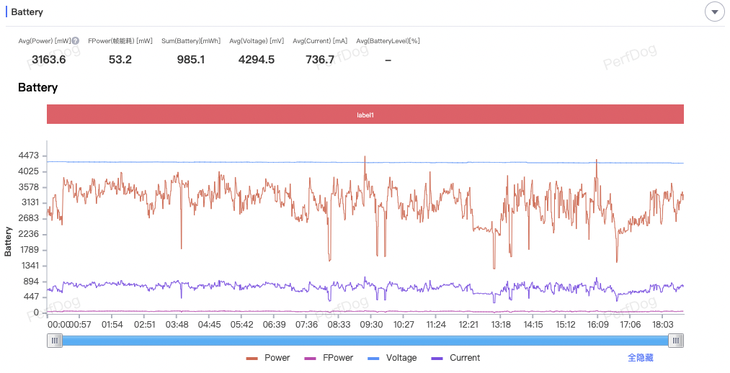This screenshot has height=373, width=730.
Task: Click the left handle of the range slider
Action: tap(54, 340)
